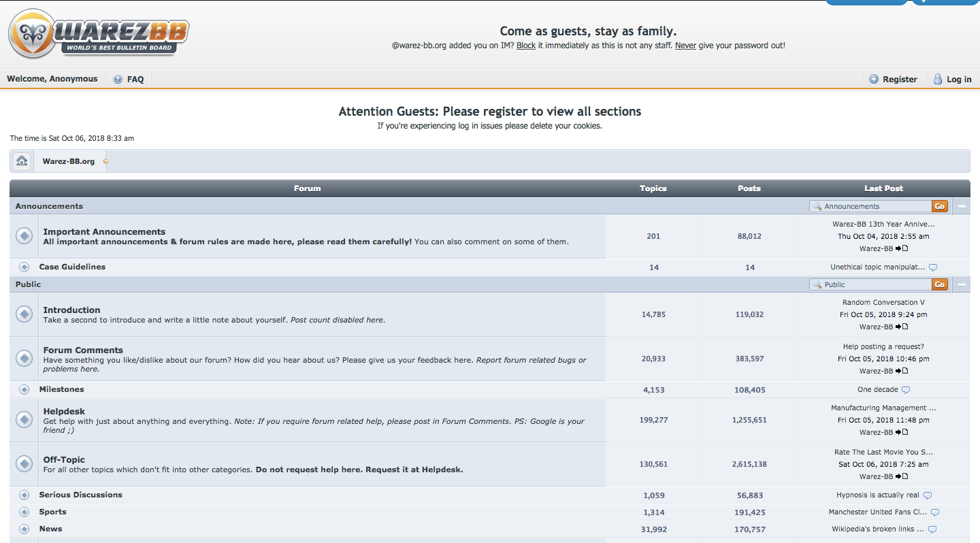Click the Hypnosis is actually real post
The width and height of the screenshot is (980, 543).
878,495
